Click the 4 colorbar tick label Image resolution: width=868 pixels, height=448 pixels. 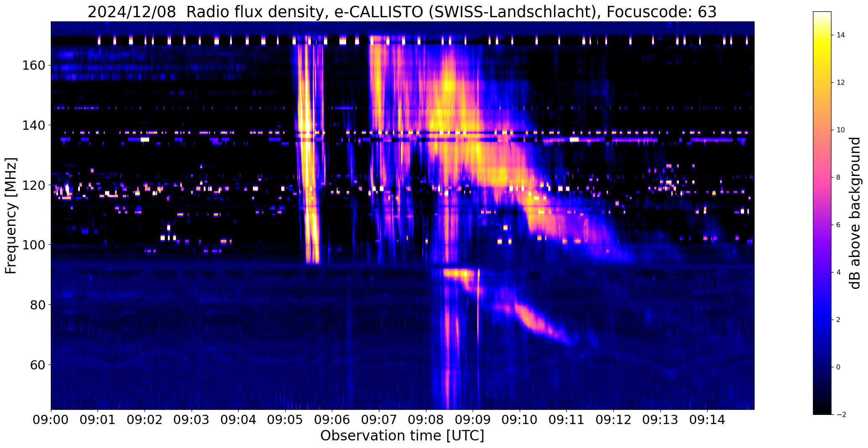pos(839,272)
